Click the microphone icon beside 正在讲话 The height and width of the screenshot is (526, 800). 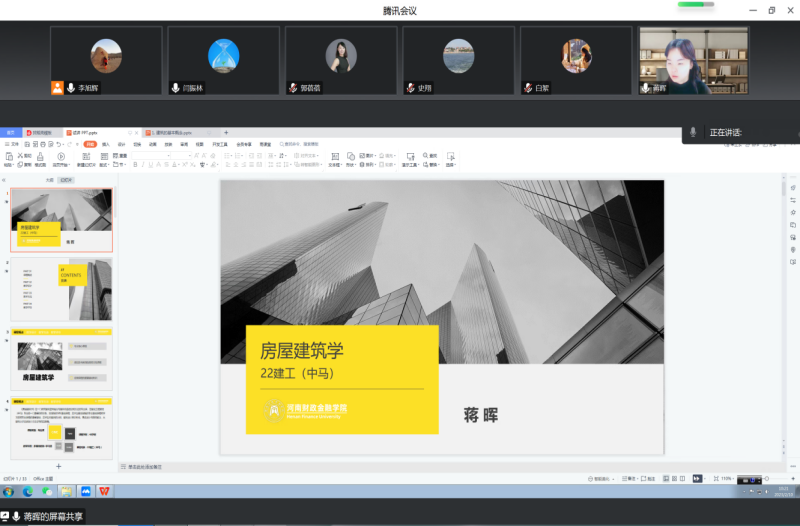click(x=693, y=132)
